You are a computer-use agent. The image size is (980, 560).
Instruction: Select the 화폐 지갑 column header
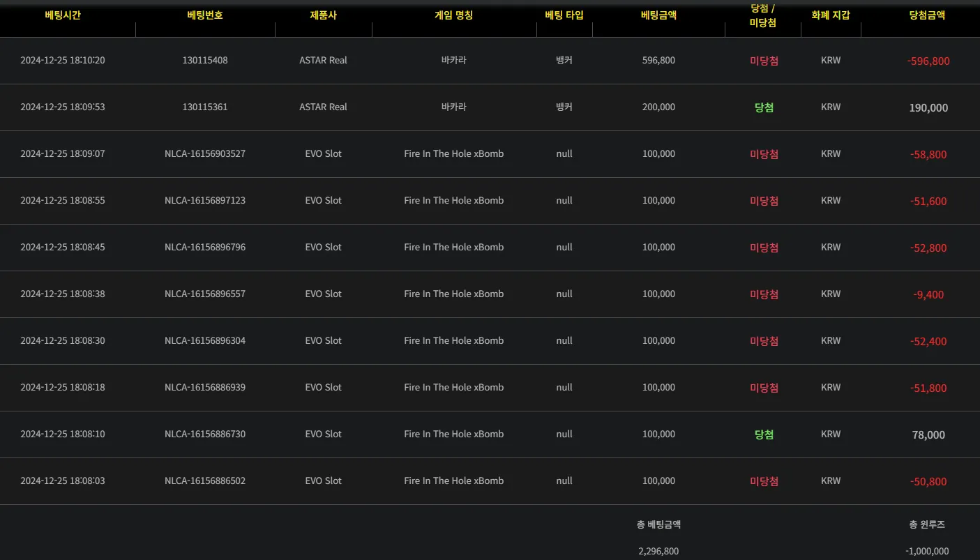coord(831,15)
